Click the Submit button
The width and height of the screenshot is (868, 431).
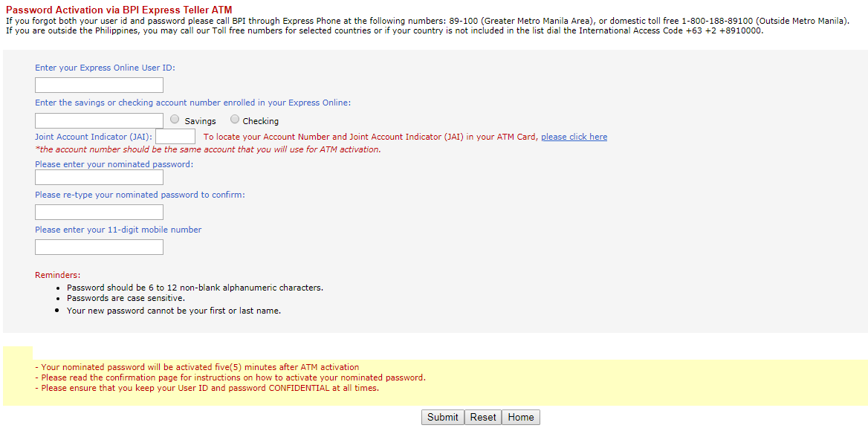coord(442,417)
